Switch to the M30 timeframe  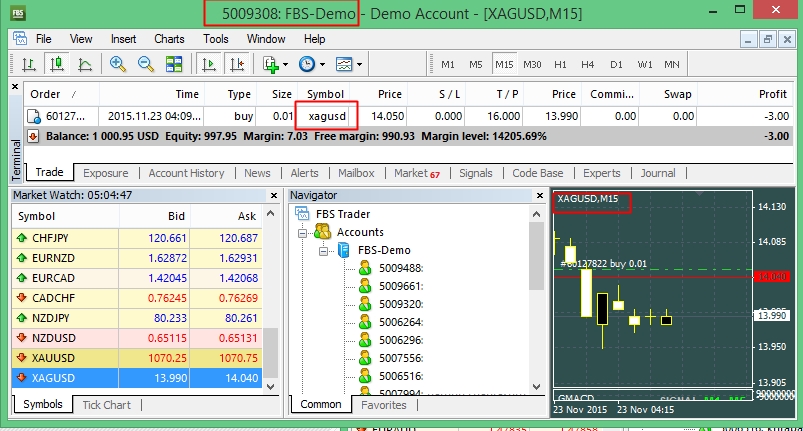(532, 64)
